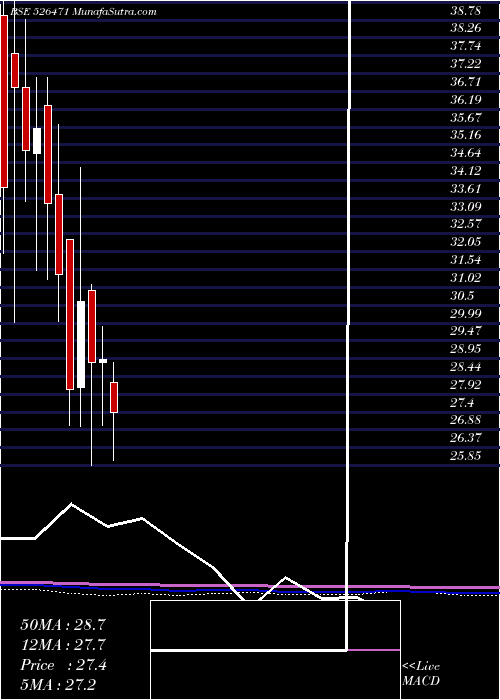Click the 37.74 price axis label
This screenshot has width=500, height=700.
[x=466, y=46]
